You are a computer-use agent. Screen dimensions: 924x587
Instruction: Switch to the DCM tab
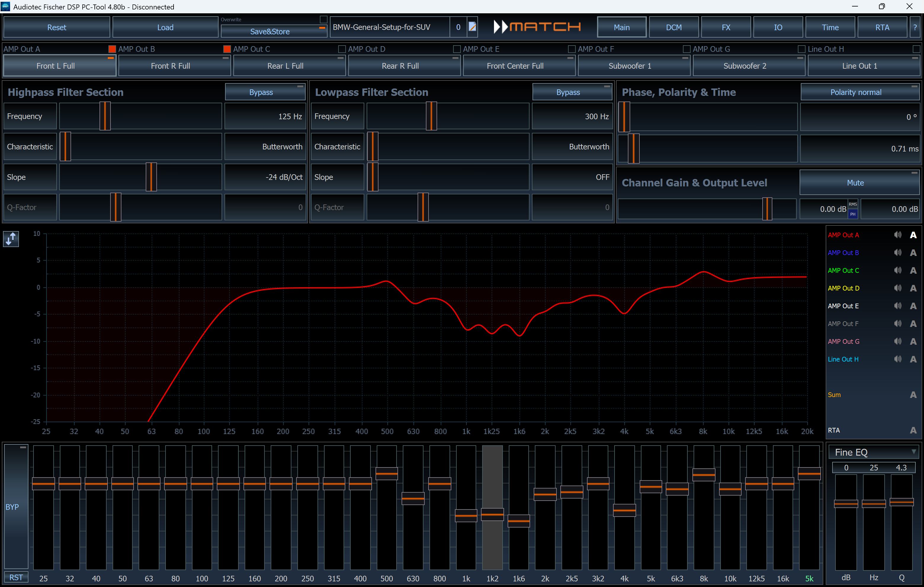tap(673, 27)
